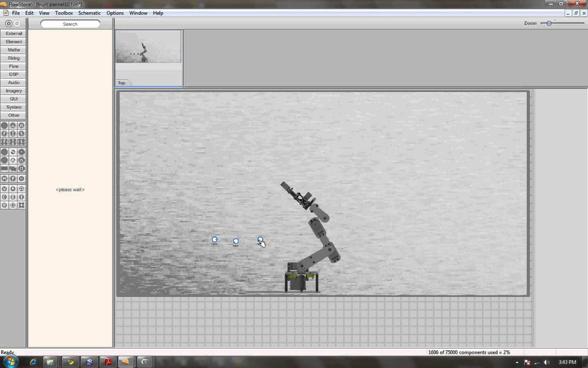Open the Help menu
The width and height of the screenshot is (588, 368).
click(x=158, y=13)
